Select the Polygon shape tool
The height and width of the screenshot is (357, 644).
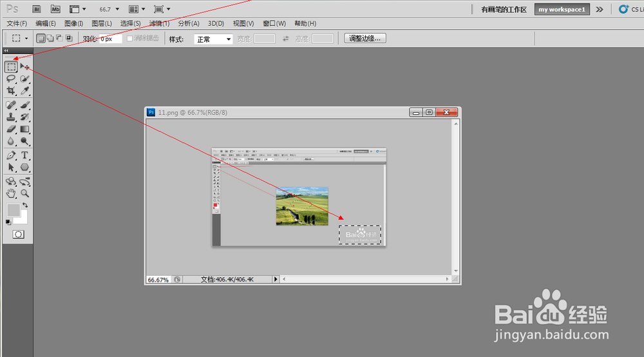pyautogui.click(x=24, y=167)
